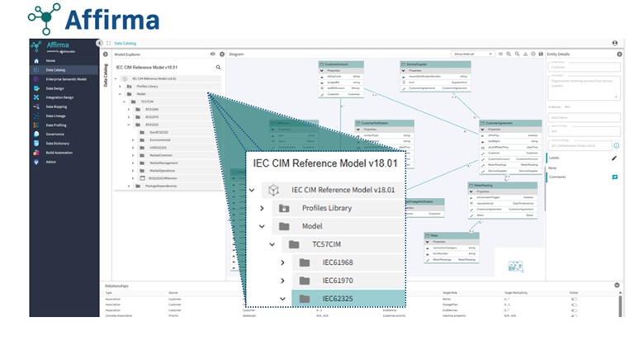Open the Admin sidebar icon
644x340 pixels.
pyautogui.click(x=36, y=162)
